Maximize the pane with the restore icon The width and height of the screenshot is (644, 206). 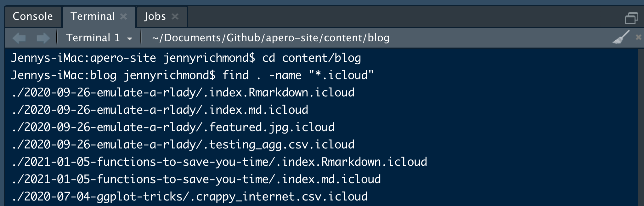(x=631, y=18)
